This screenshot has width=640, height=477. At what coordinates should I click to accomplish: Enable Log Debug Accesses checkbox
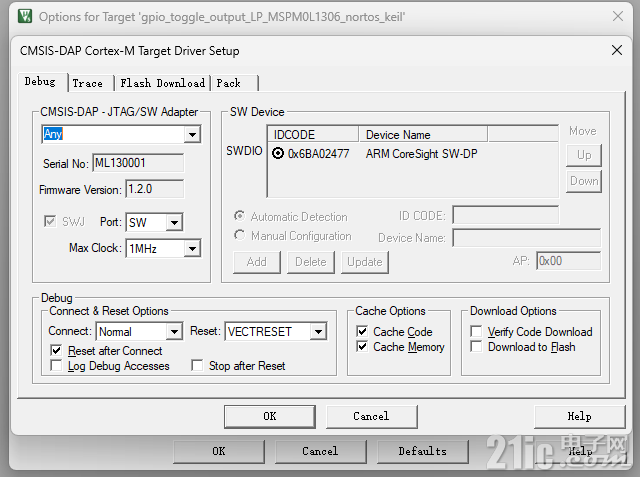[56, 366]
